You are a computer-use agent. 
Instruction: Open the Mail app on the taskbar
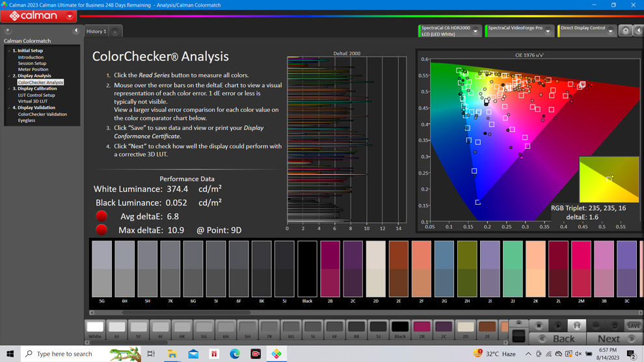click(x=193, y=354)
